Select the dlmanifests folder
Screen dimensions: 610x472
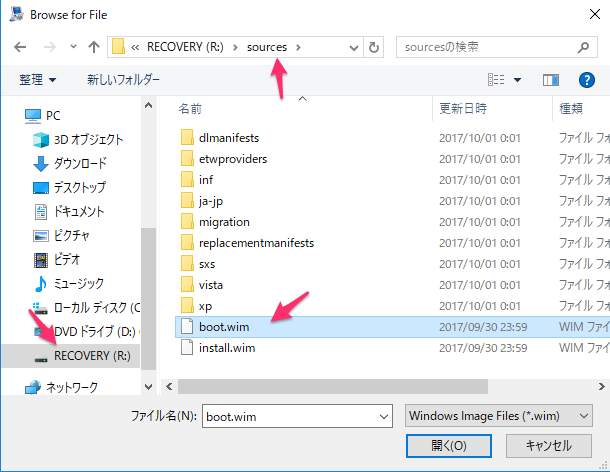(229, 138)
